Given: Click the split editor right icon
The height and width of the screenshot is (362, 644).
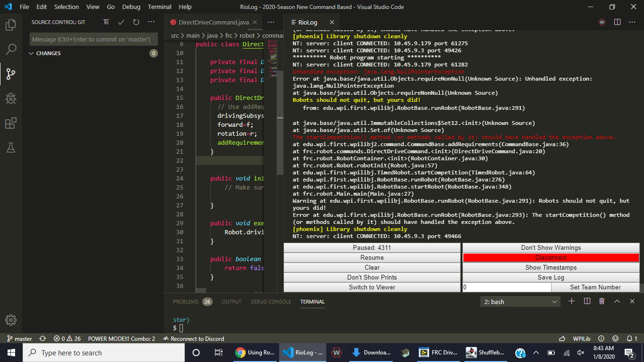Looking at the screenshot, I should point(617,22).
